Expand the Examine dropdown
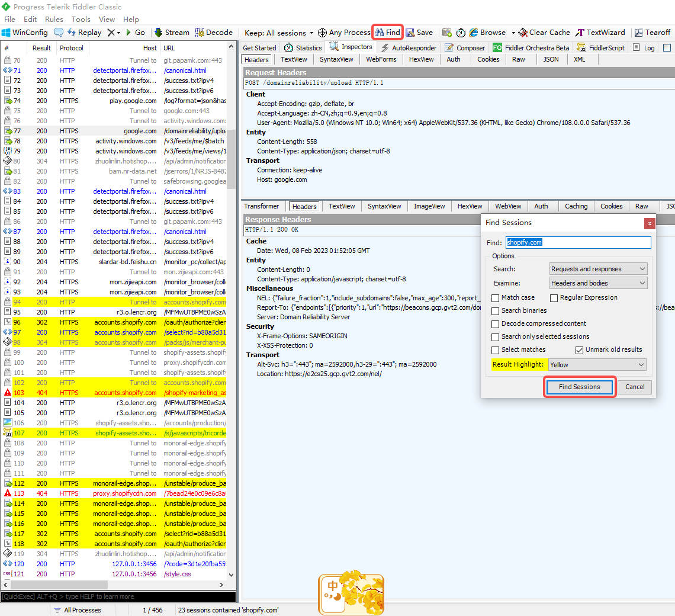 tap(598, 283)
